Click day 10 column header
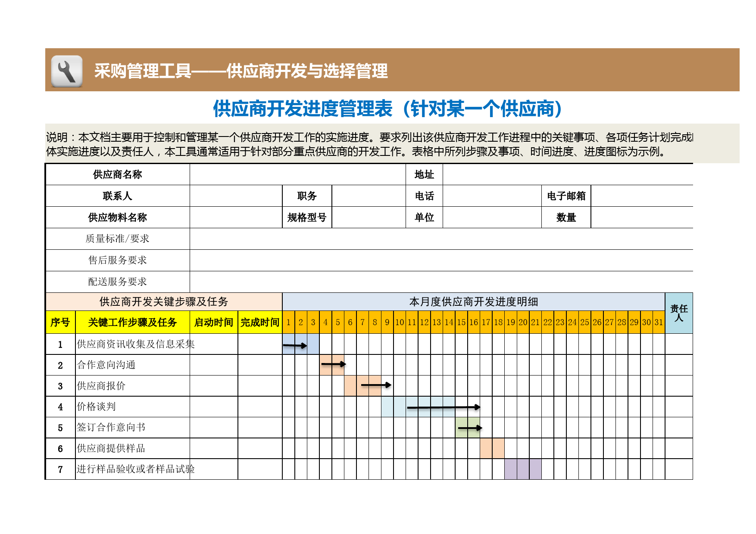The image size is (756, 534). (x=400, y=322)
